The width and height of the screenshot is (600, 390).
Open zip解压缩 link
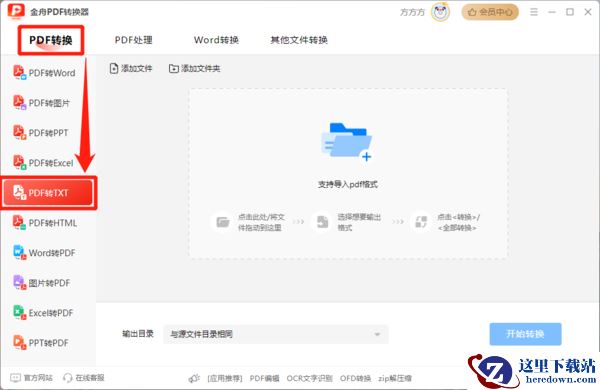pyautogui.click(x=395, y=379)
